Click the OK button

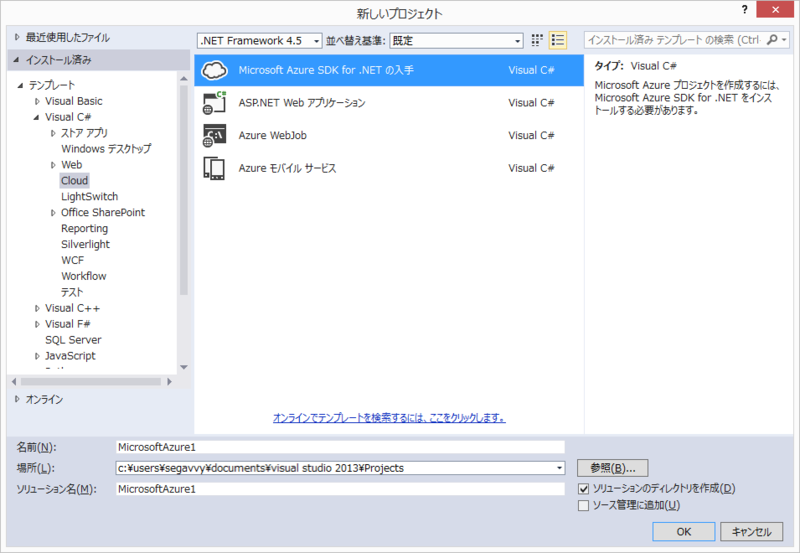click(x=684, y=532)
